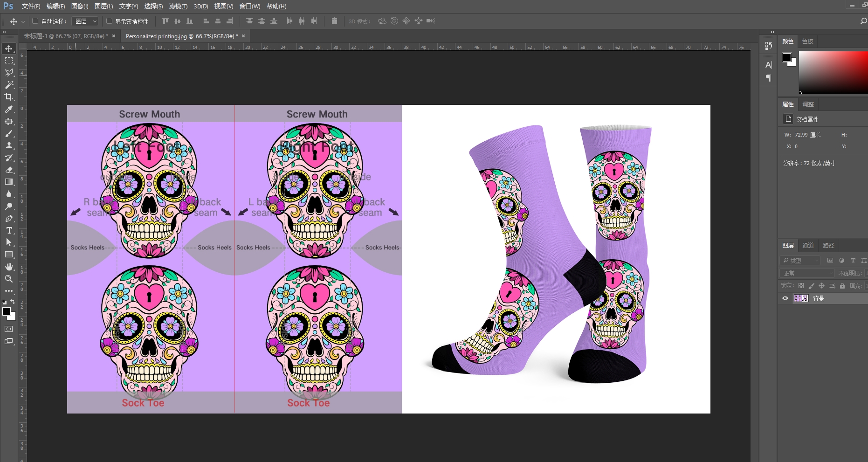The height and width of the screenshot is (462, 868).
Task: Select the Horizontal Type tool
Action: click(x=9, y=230)
